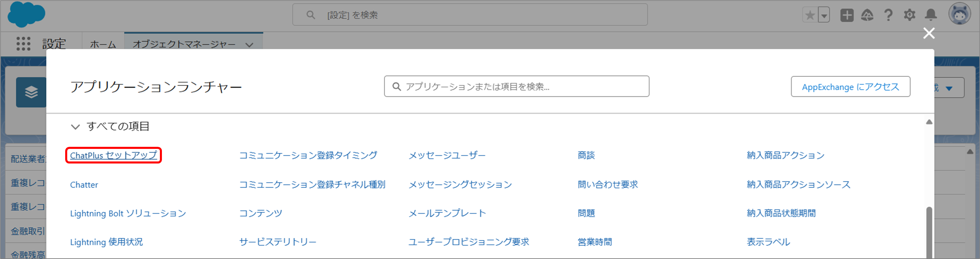Open the setup gear icon
Image resolution: width=980 pixels, height=259 pixels.
[x=910, y=15]
